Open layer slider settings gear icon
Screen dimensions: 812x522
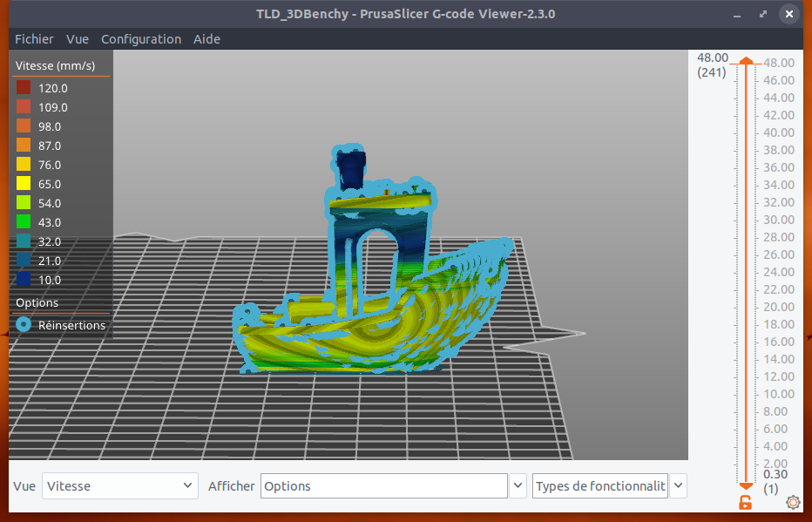tap(793, 502)
